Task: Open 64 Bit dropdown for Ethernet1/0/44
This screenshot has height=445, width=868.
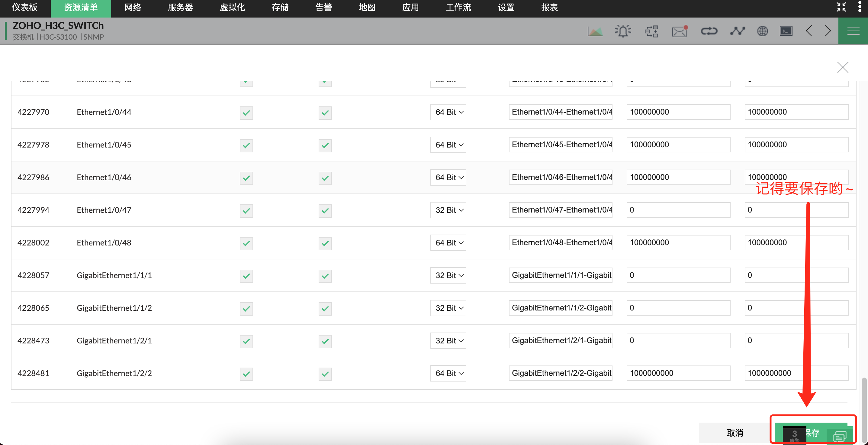Action: (448, 112)
